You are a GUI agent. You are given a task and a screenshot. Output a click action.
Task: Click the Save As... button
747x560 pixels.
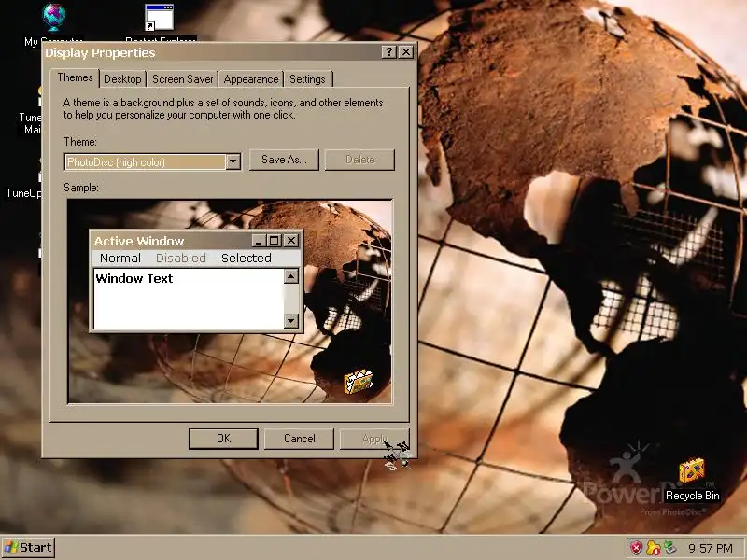tap(284, 160)
